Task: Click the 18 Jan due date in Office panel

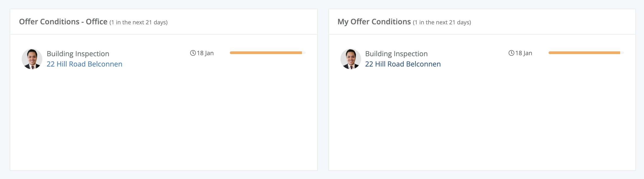Action: [x=205, y=53]
